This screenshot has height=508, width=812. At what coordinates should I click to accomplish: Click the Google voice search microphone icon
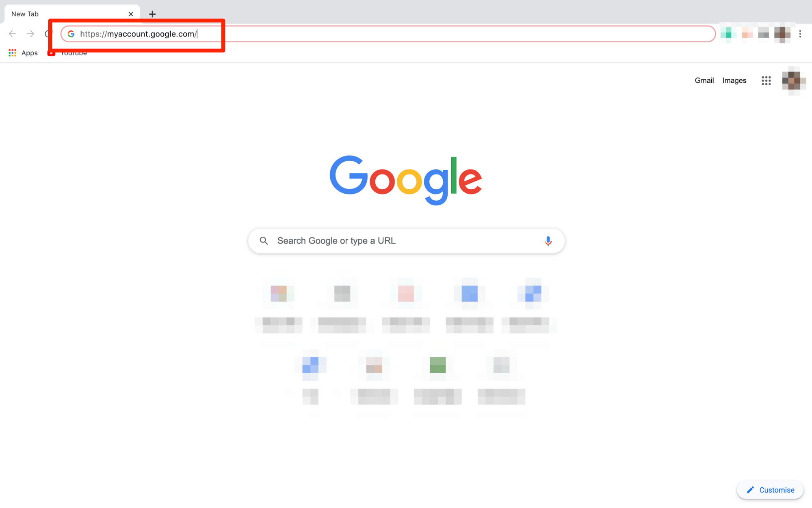(x=548, y=240)
